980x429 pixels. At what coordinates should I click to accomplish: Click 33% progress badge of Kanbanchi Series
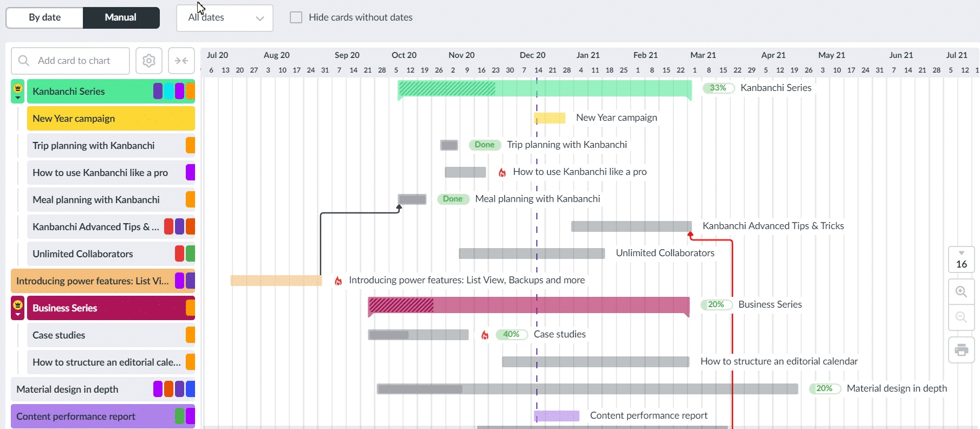click(718, 88)
